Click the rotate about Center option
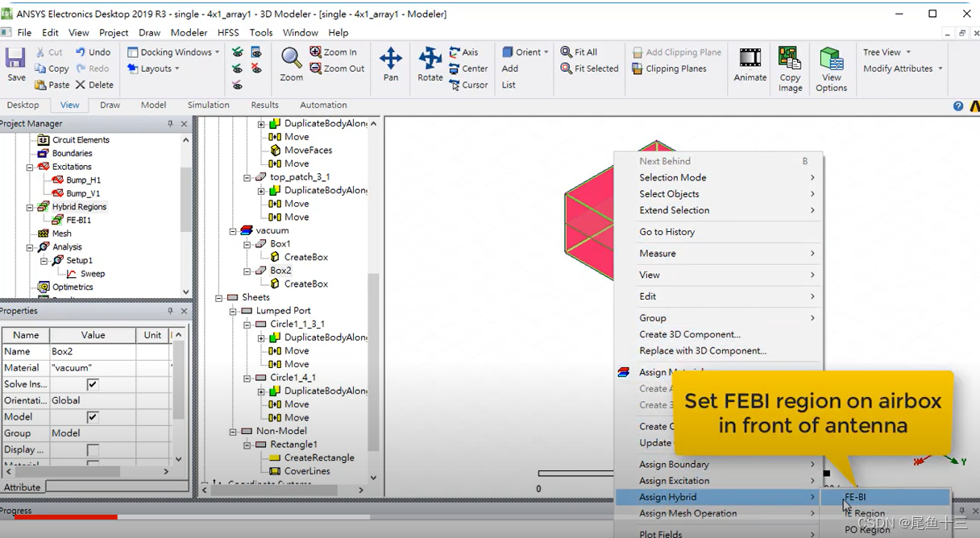 coord(468,68)
